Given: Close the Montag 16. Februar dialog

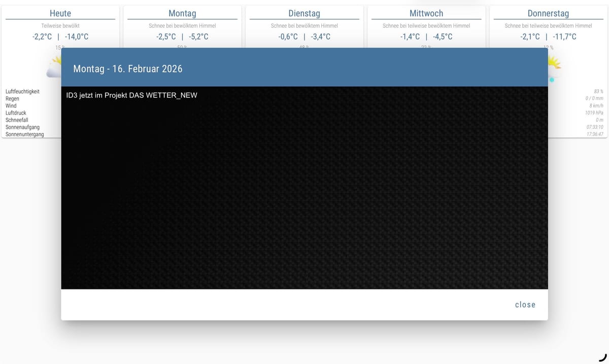Looking at the screenshot, I should point(525,305).
